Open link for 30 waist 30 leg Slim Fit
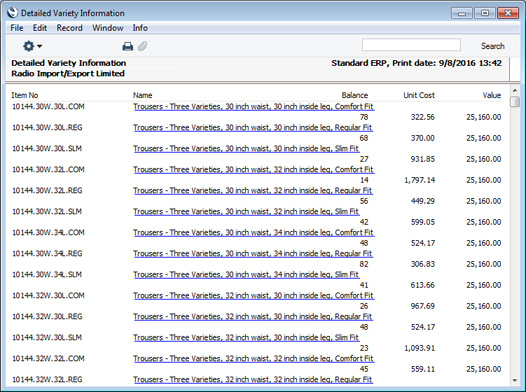526x392 pixels. 246,149
